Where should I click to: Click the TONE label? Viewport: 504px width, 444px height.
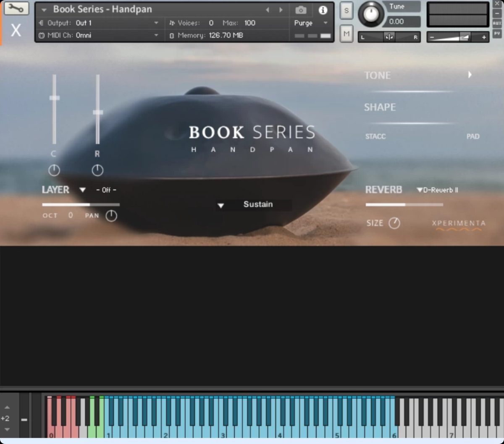tap(377, 76)
